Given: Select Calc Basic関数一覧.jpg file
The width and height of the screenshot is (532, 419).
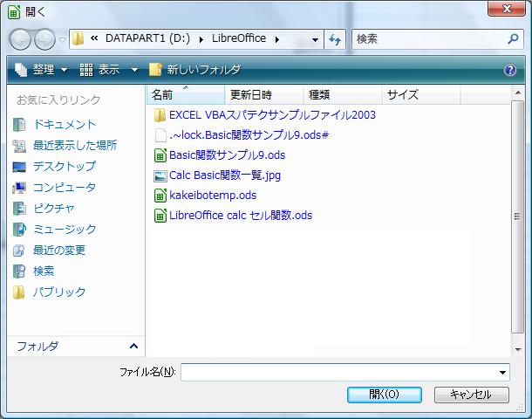Looking at the screenshot, I should click(x=225, y=175).
